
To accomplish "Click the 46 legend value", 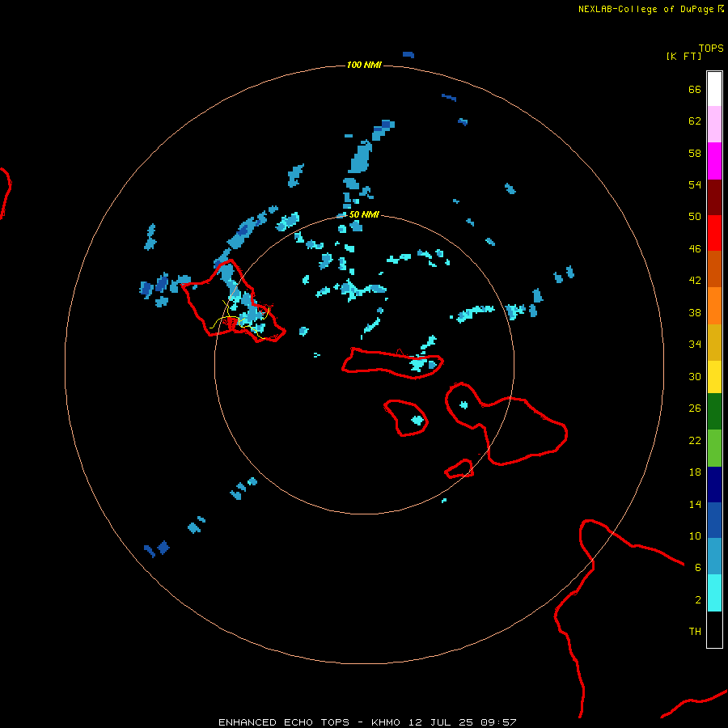I will [695, 249].
